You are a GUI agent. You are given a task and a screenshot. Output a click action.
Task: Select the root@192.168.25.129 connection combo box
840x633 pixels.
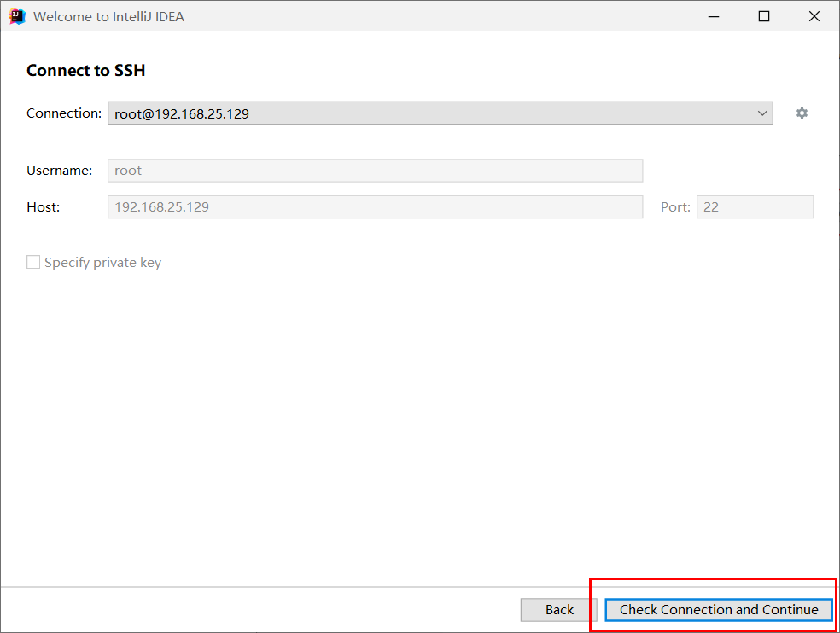[440, 113]
